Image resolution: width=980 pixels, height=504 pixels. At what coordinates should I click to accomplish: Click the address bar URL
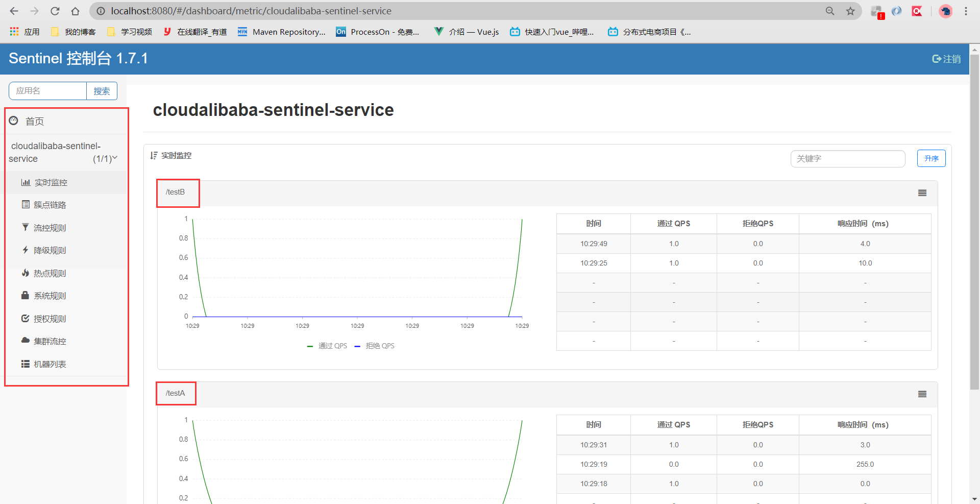[x=251, y=11]
